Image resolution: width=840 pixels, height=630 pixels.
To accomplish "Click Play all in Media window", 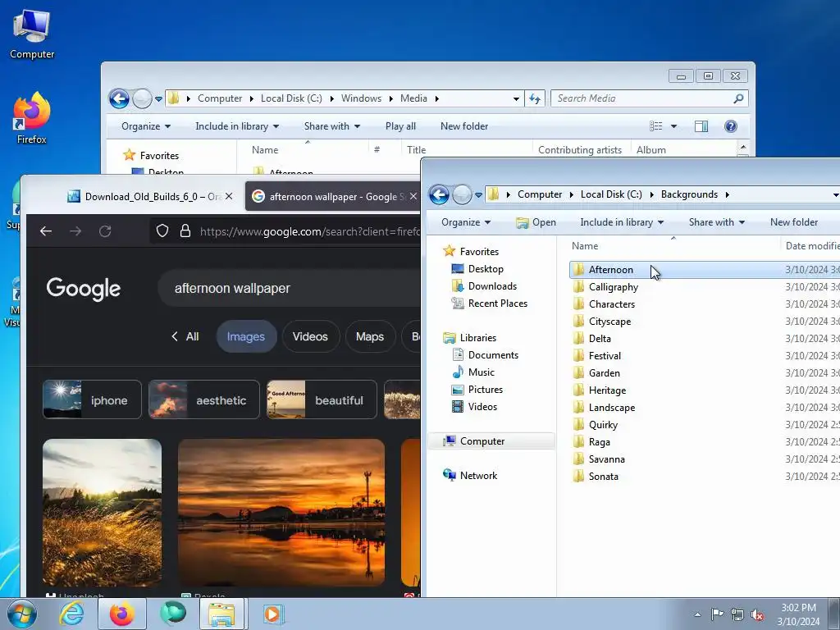I will click(x=400, y=126).
